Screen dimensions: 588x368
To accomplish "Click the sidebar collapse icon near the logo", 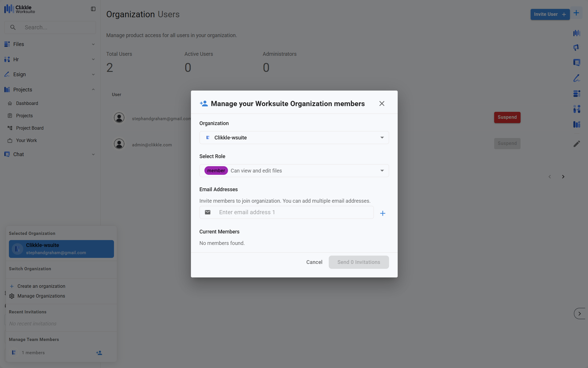I will click(x=93, y=9).
